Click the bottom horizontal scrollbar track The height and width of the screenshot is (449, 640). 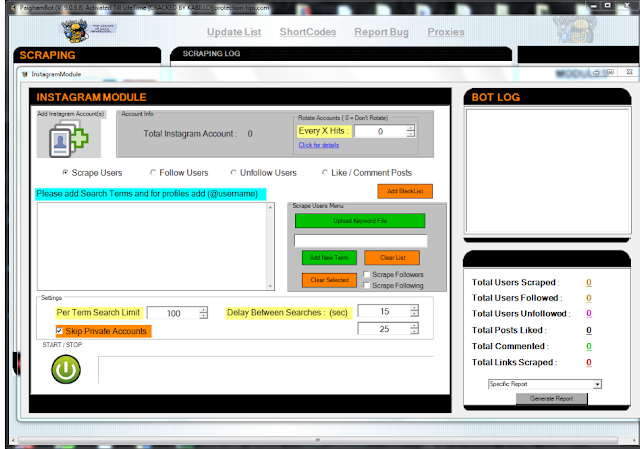tap(318, 440)
